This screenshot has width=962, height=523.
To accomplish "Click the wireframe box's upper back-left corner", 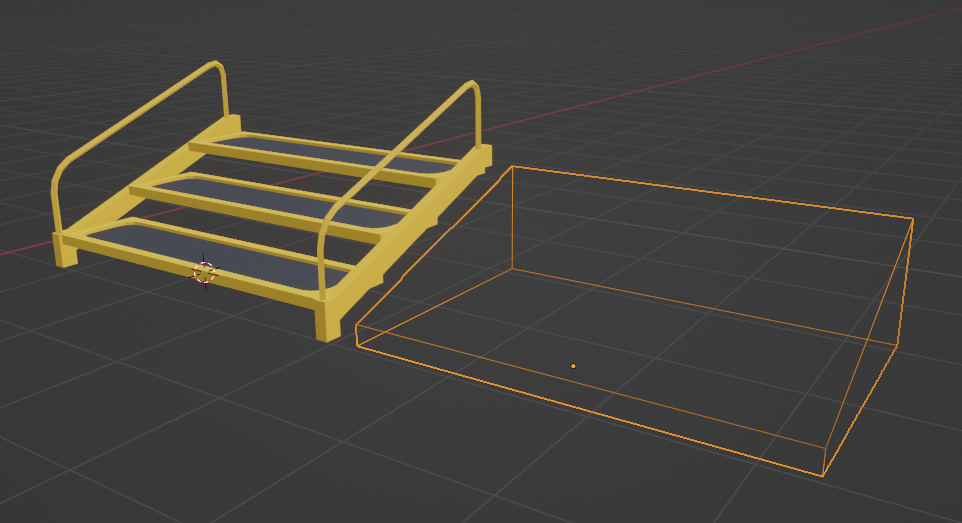I will click(x=512, y=167).
